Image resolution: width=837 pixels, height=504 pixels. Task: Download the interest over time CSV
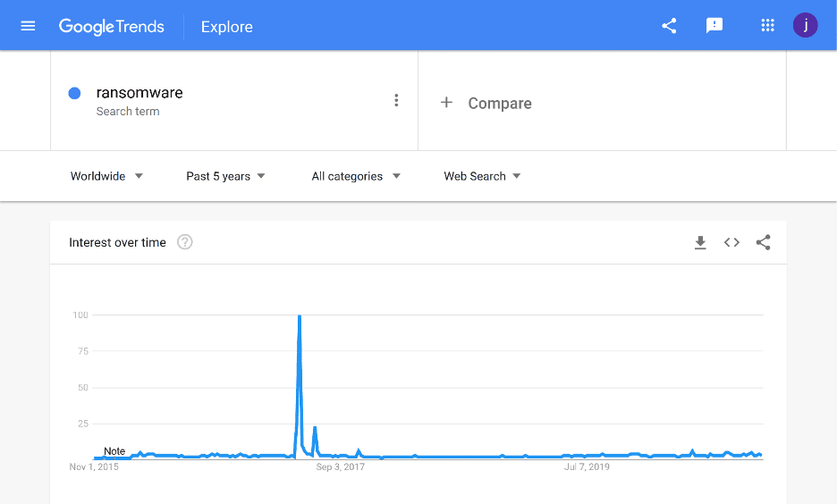700,243
